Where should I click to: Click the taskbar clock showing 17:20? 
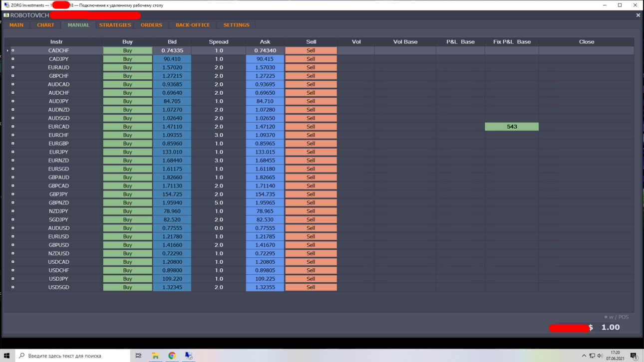(615, 356)
